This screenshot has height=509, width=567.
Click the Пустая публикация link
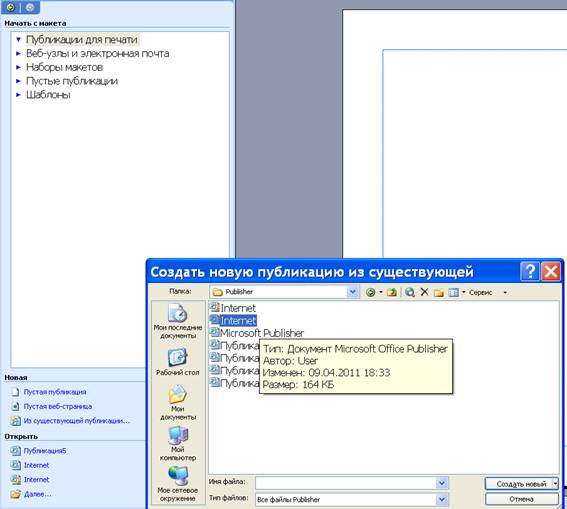pyautogui.click(x=55, y=392)
